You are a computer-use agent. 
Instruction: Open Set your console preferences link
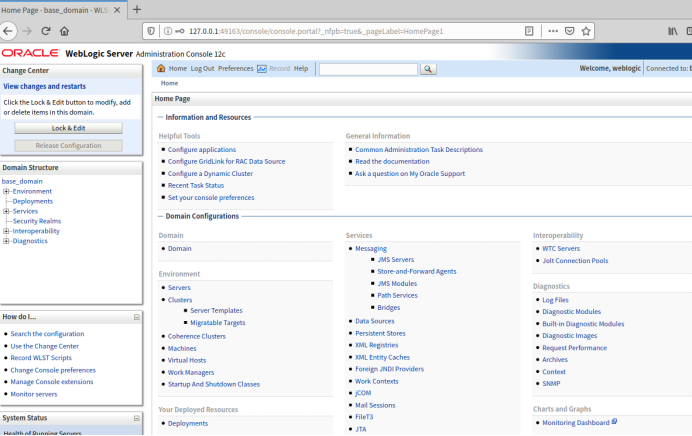211,198
